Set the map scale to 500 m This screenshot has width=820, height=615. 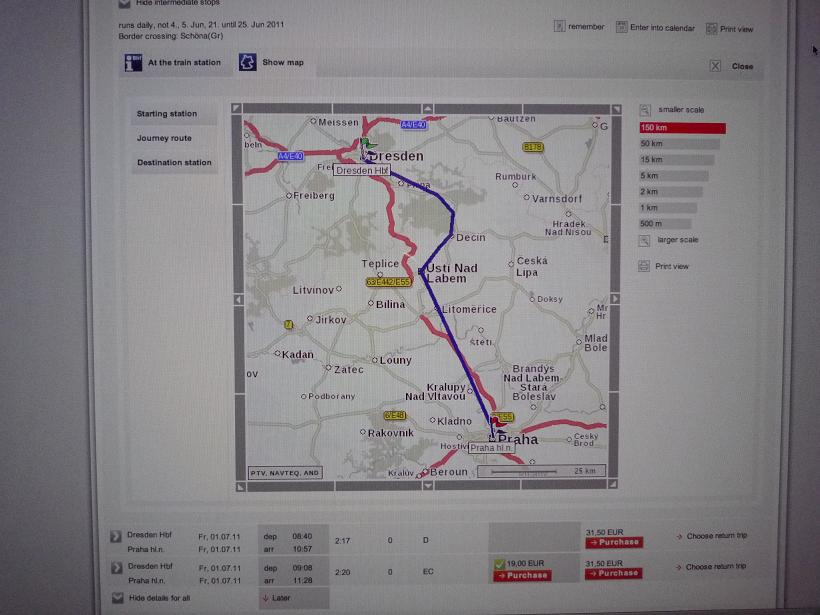665,224
